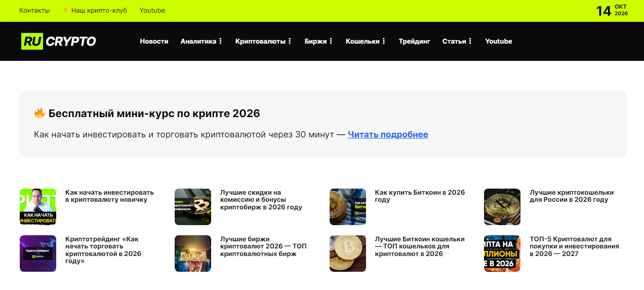Open thumbnail for Как начать инвестировать article
644x290 pixels.
coord(38,207)
